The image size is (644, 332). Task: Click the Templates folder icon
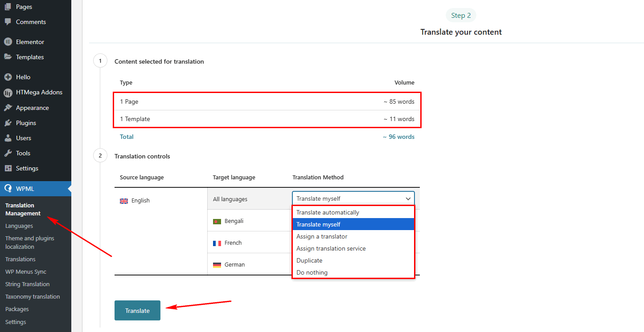[8, 57]
